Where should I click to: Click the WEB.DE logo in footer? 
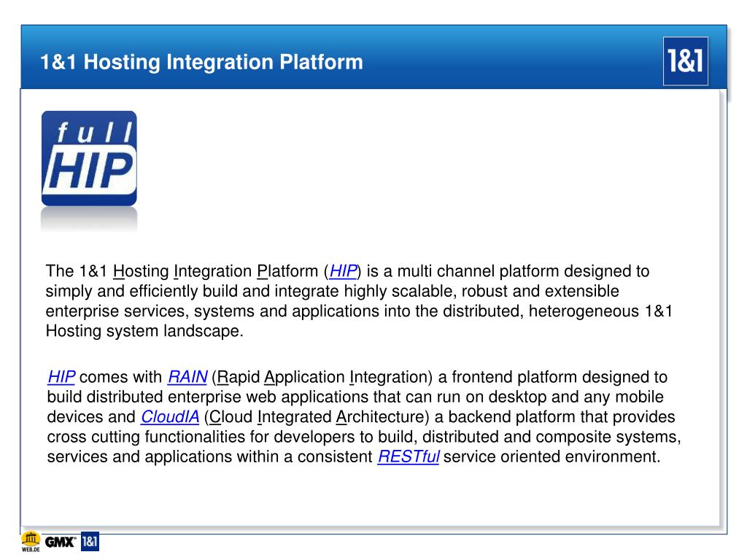[x=31, y=542]
